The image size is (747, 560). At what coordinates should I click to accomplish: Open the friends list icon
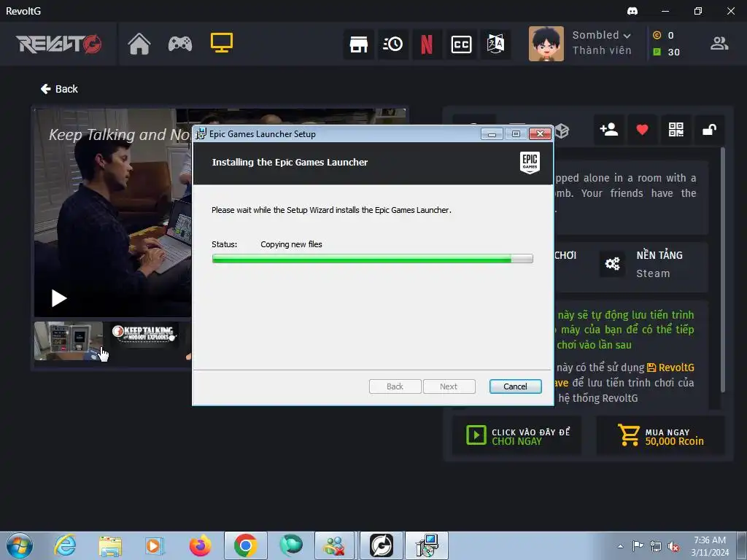(x=719, y=43)
